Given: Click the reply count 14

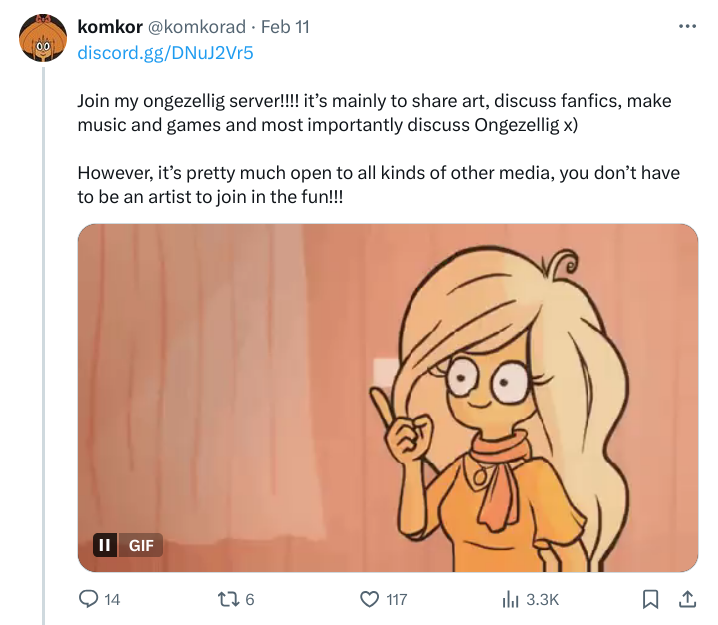Looking at the screenshot, I should (x=112, y=599).
